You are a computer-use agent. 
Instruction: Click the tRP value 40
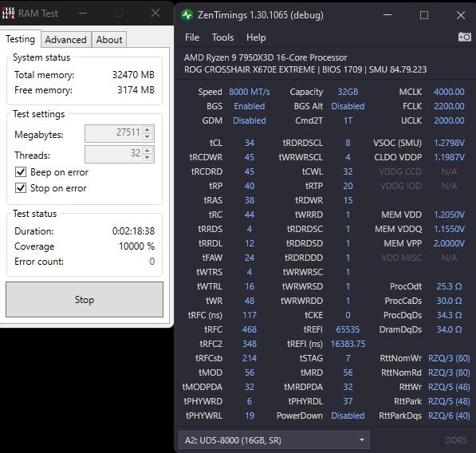[x=250, y=186]
